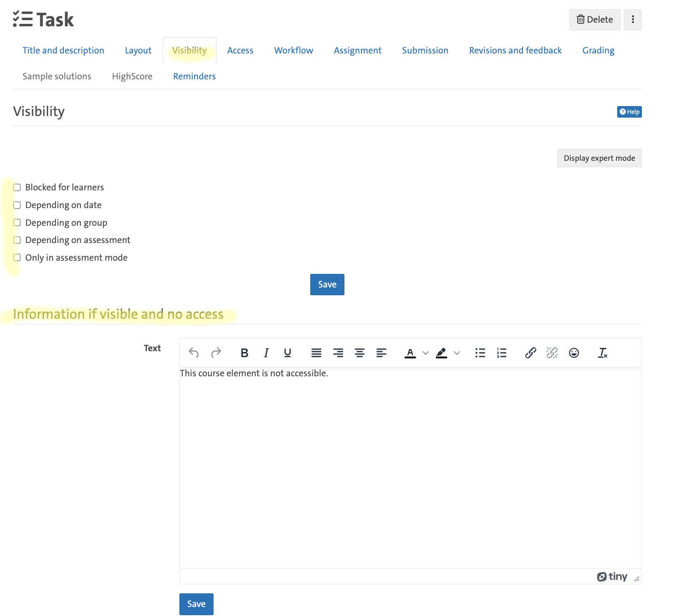Open the emoji picker in the editor

(x=574, y=353)
